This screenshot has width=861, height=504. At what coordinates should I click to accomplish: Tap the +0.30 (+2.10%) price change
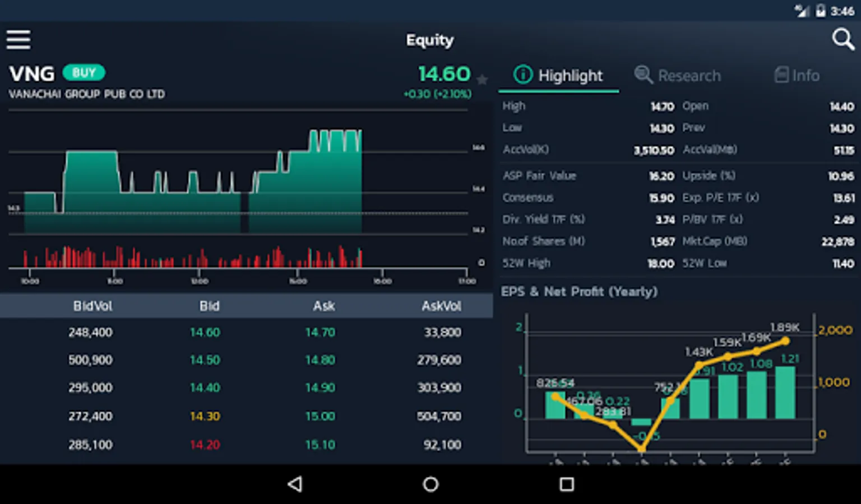pyautogui.click(x=437, y=94)
